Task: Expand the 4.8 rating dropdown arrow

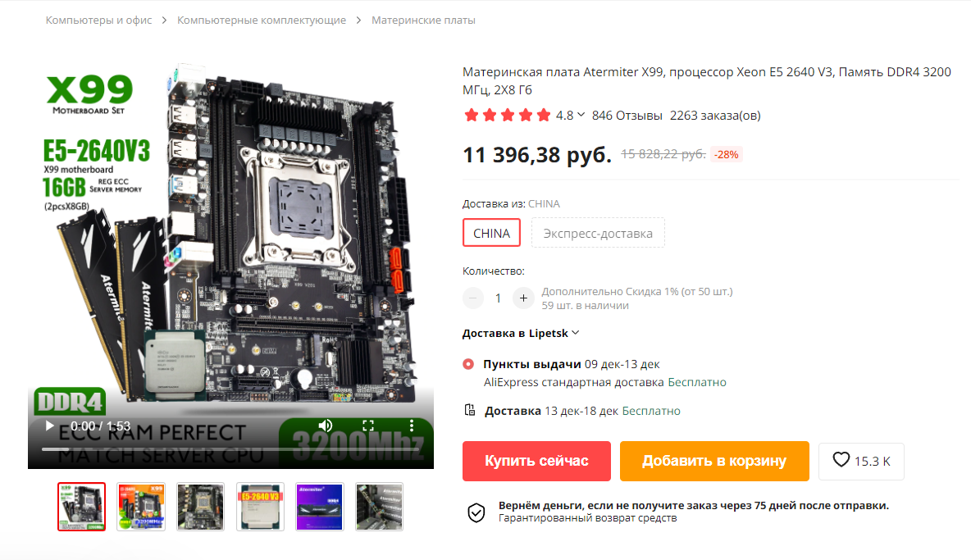Action: click(581, 115)
